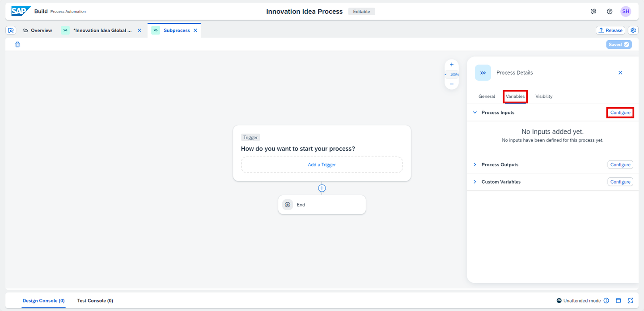Viewport: 644px width, 311px height.
Task: Click the Unattended mode indicator
Action: click(x=579, y=301)
